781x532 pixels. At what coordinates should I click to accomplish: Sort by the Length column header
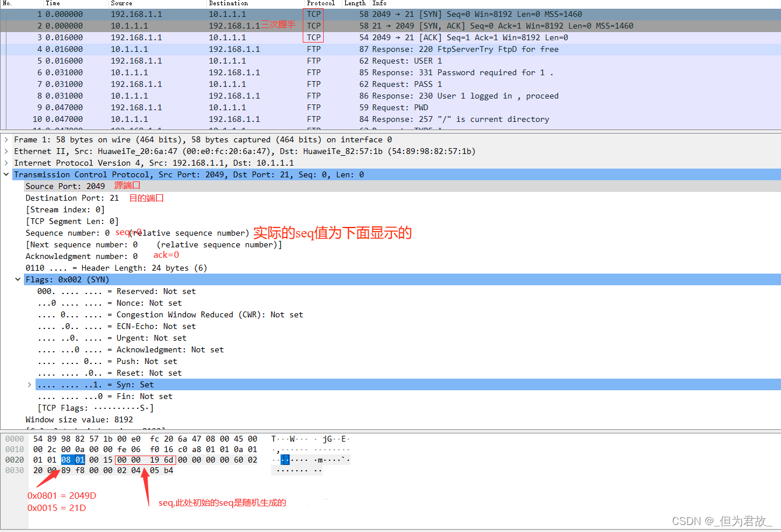coord(355,3)
